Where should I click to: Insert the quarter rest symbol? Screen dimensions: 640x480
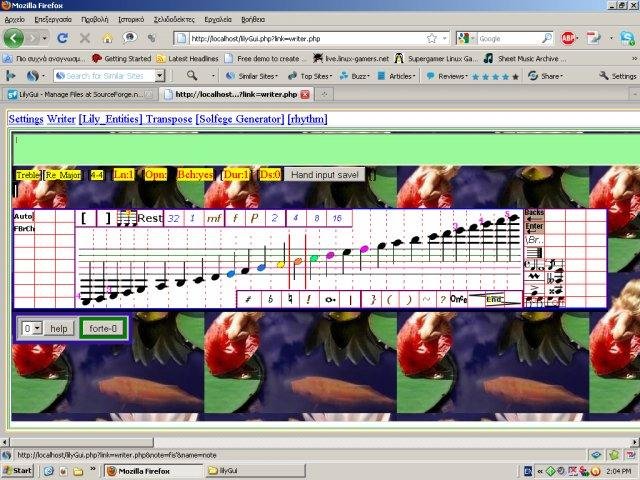(372, 300)
